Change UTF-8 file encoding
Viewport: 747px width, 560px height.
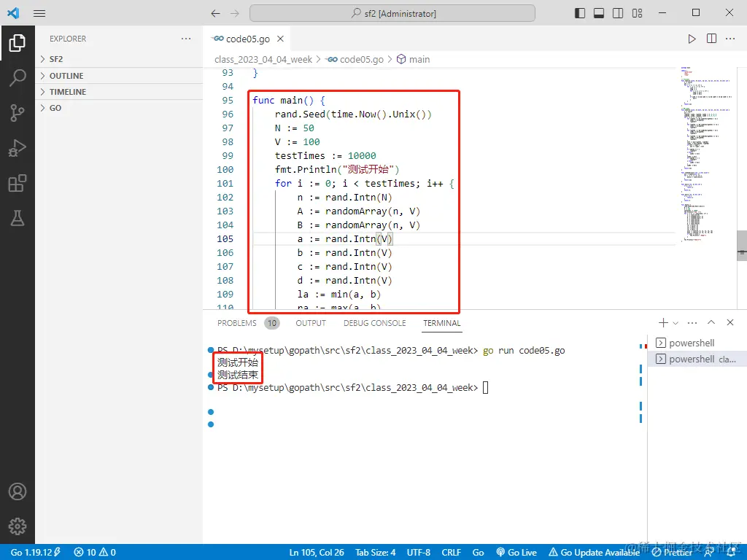coord(418,553)
